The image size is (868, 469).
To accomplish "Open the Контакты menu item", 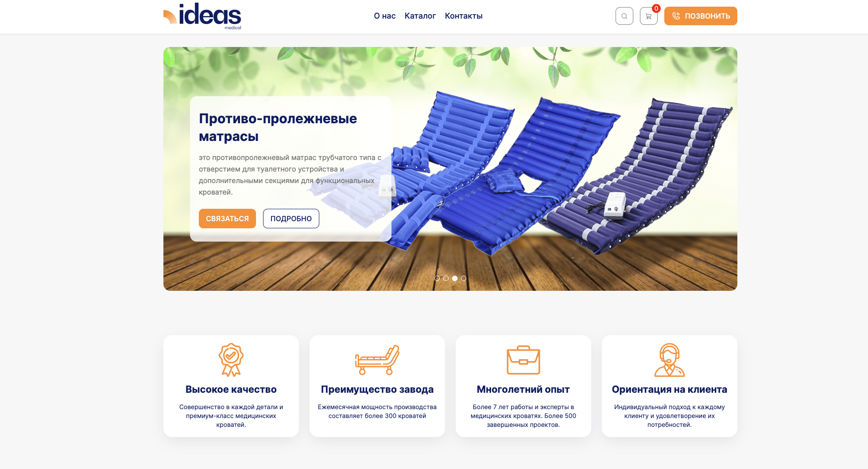I will click(x=464, y=16).
